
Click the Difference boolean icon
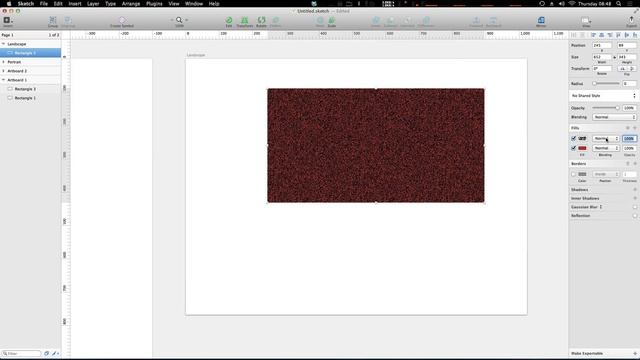tap(426, 20)
